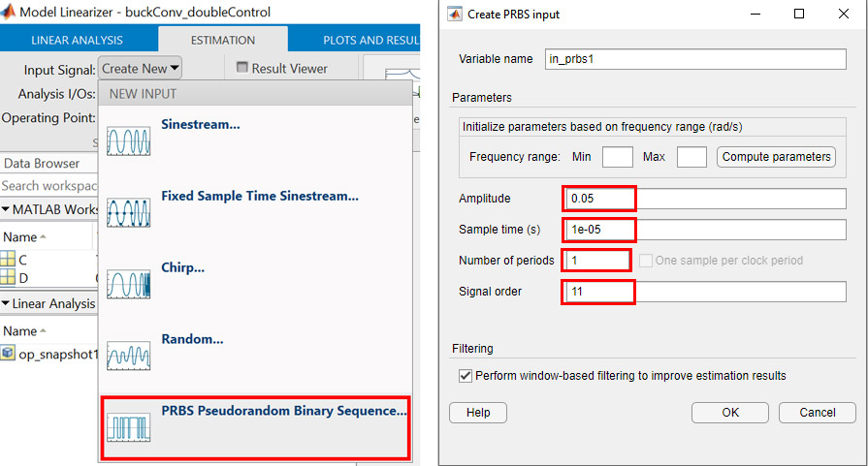The width and height of the screenshot is (868, 466).
Task: Click the variable D grid icon
Action: (9, 278)
